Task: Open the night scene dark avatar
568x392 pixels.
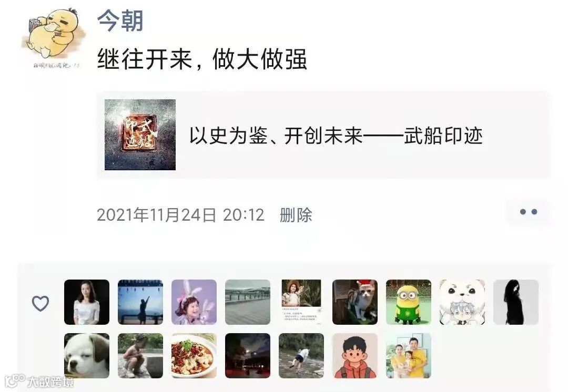Action: 247,355
